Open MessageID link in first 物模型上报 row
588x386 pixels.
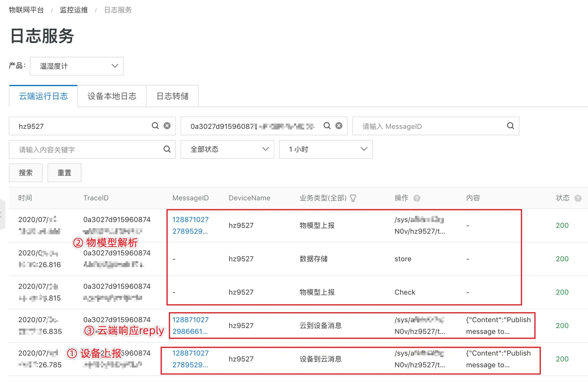[190, 225]
